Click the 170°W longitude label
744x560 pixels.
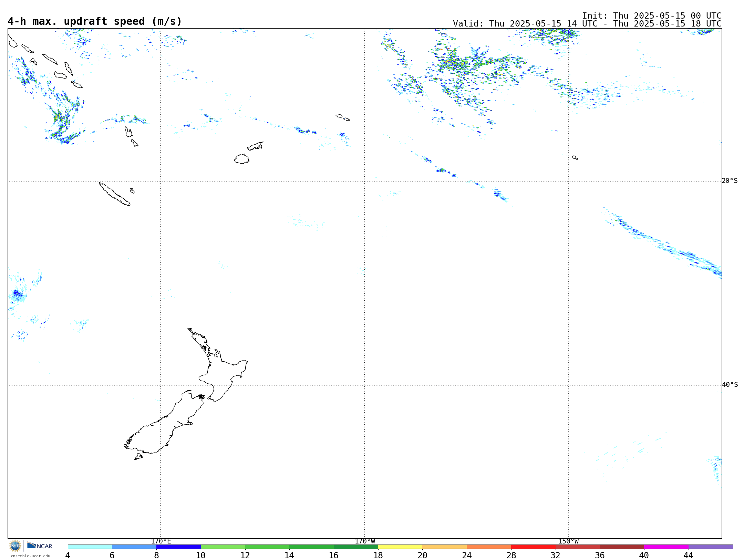(365, 541)
